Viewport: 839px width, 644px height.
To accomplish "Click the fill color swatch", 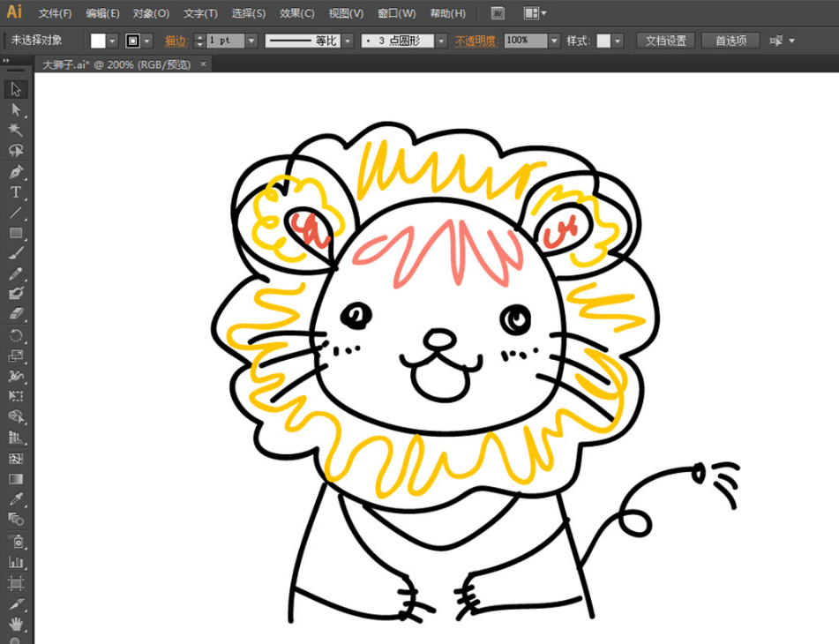I will [98, 41].
